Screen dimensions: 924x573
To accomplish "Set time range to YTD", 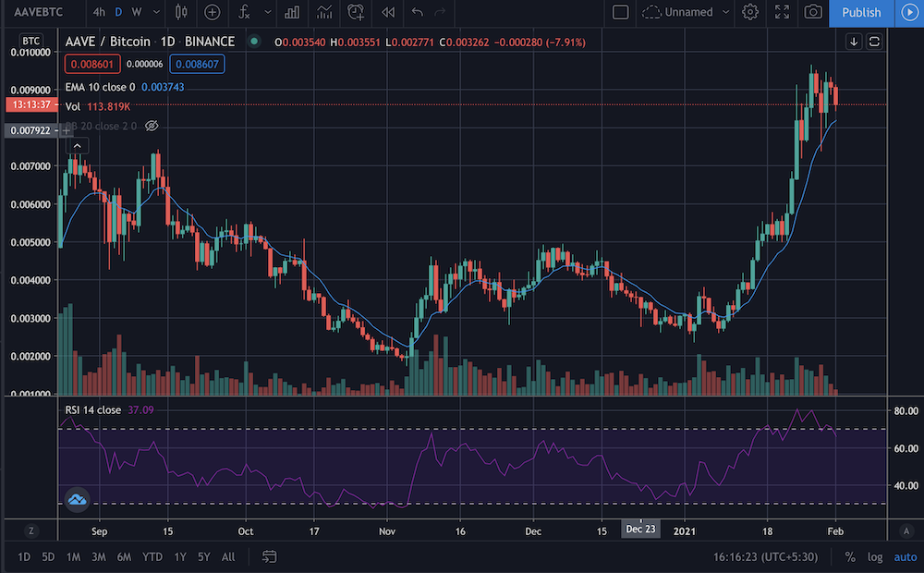I will click(x=152, y=556).
